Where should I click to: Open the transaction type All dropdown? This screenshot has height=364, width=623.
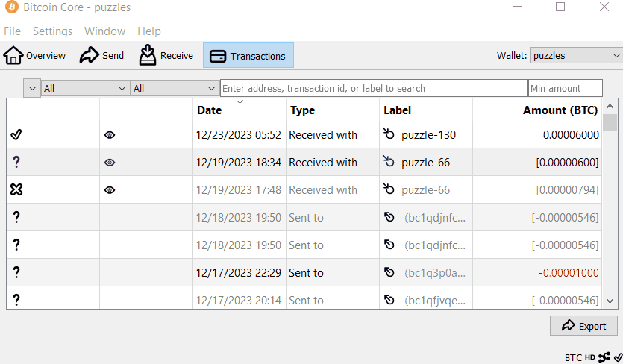coord(175,88)
